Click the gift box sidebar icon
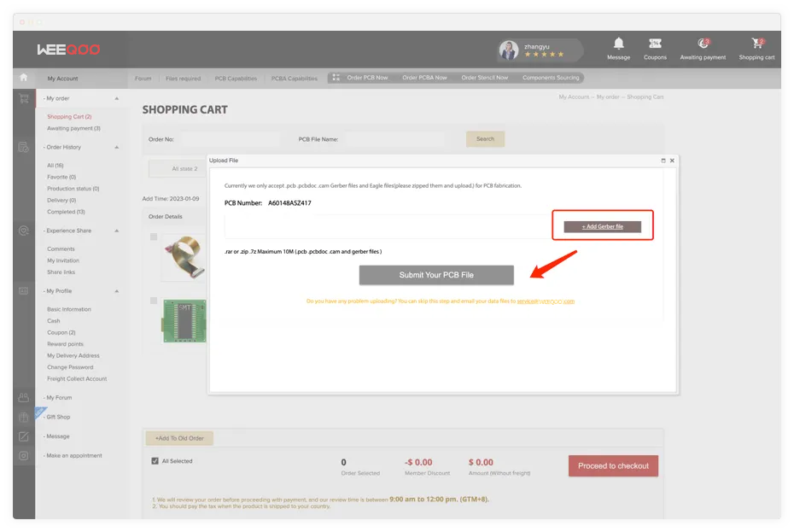Viewport: 794px width, 532px height. 24,418
